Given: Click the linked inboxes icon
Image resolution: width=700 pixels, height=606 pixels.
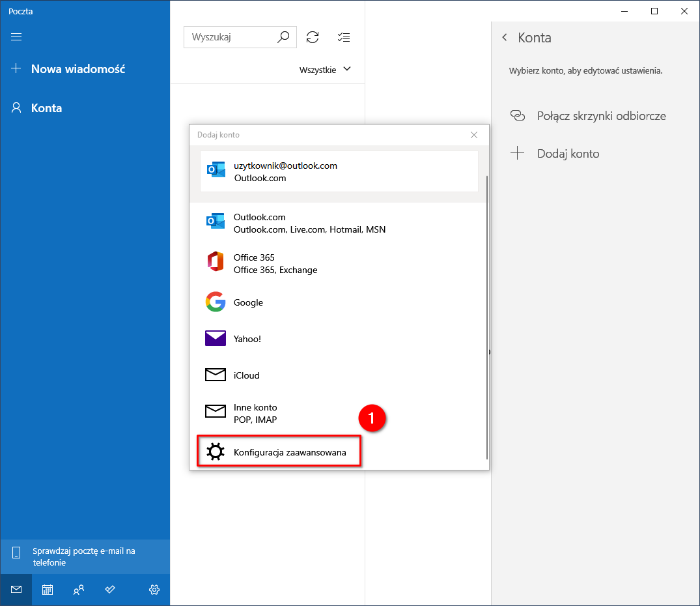Looking at the screenshot, I should (x=518, y=116).
